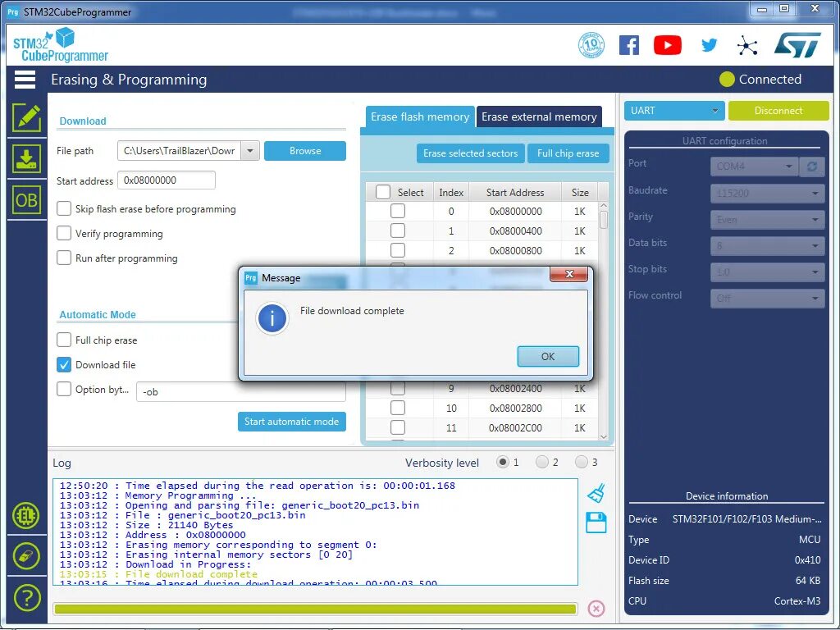Click the STM32CubeProgrammer logo
The width and height of the screenshot is (840, 630).
click(x=61, y=45)
